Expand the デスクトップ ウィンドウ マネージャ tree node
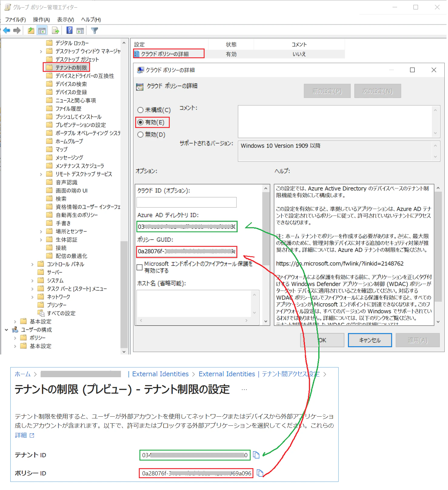This screenshot has height=490, width=448. 41,51
